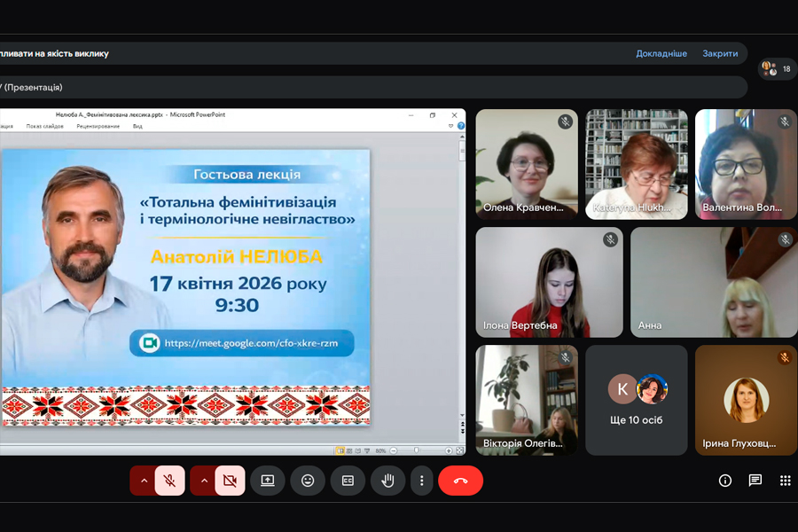
Task: Open meeting details info icon
Action: tap(725, 481)
